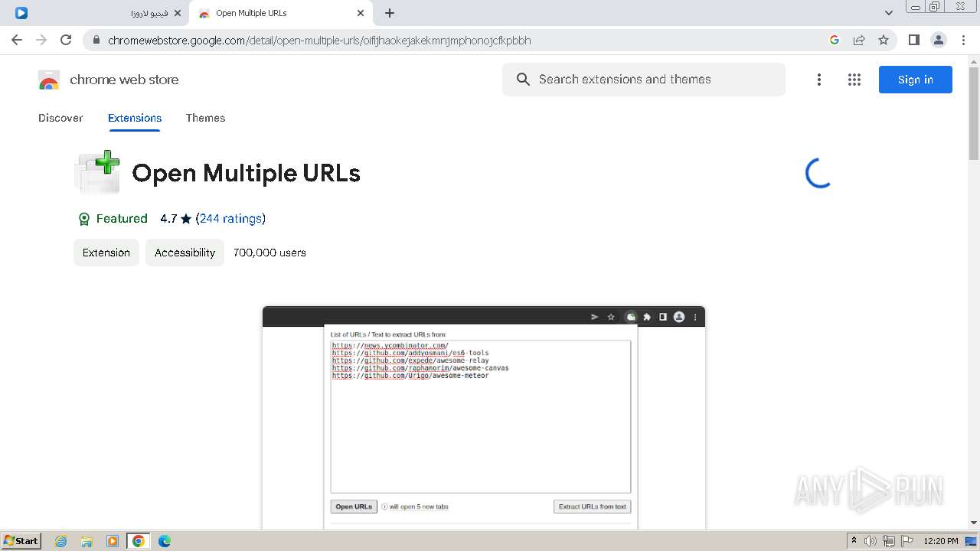Share this page using the share icon
This screenshot has width=980, height=551.
tap(859, 40)
